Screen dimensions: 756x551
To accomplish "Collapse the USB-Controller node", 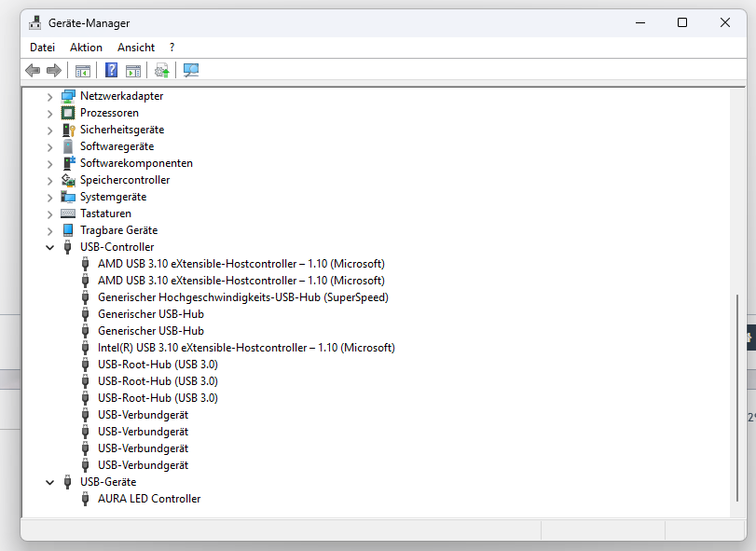I will click(49, 247).
